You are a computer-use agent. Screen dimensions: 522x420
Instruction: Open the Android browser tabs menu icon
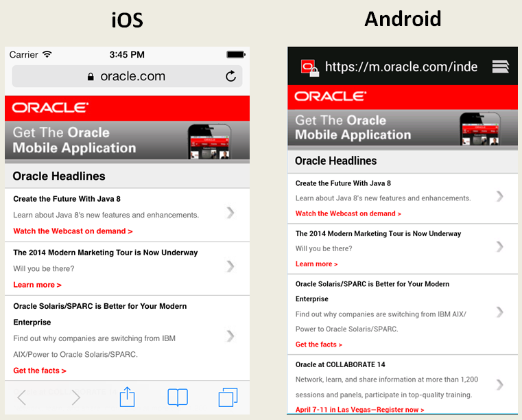501,67
